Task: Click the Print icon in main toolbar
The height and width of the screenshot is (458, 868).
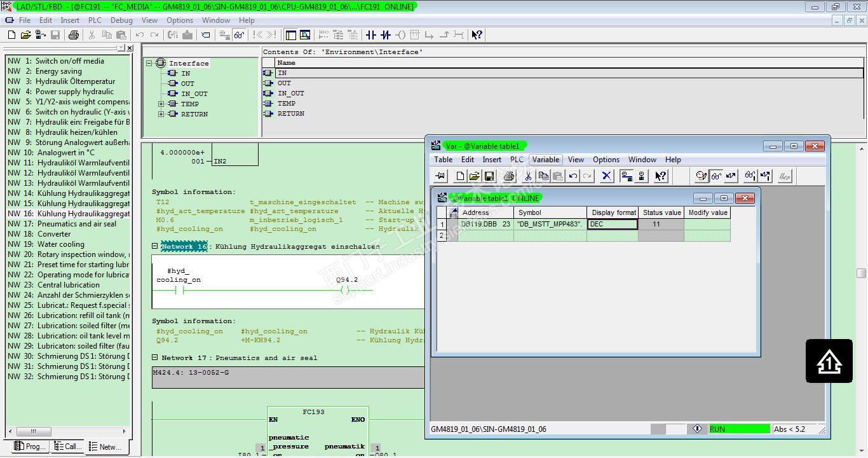Action: 73,35
